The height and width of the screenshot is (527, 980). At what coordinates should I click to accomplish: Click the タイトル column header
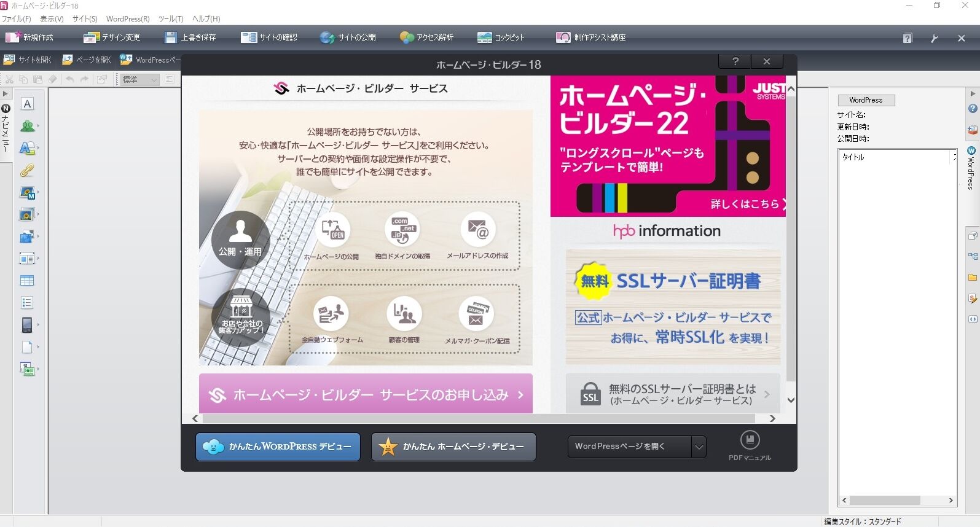pyautogui.click(x=895, y=157)
